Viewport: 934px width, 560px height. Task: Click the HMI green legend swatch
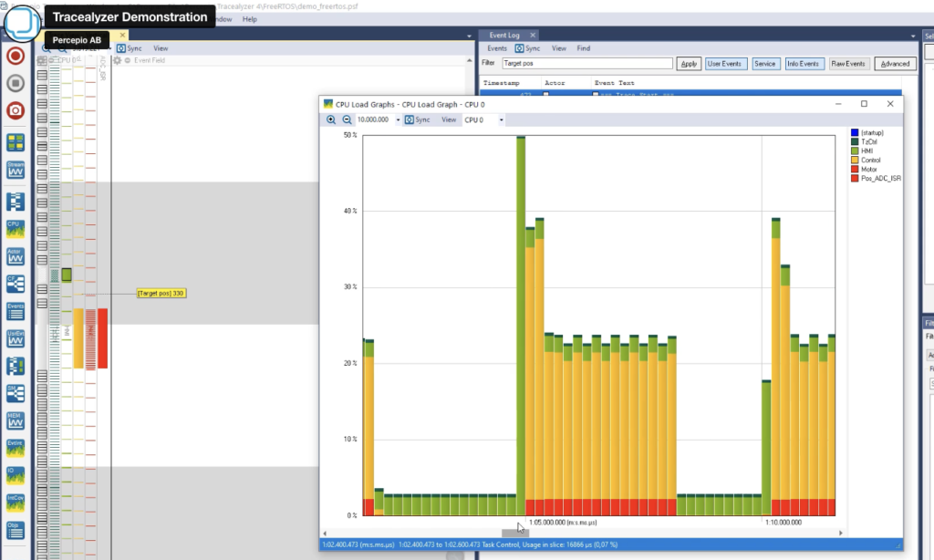855,151
